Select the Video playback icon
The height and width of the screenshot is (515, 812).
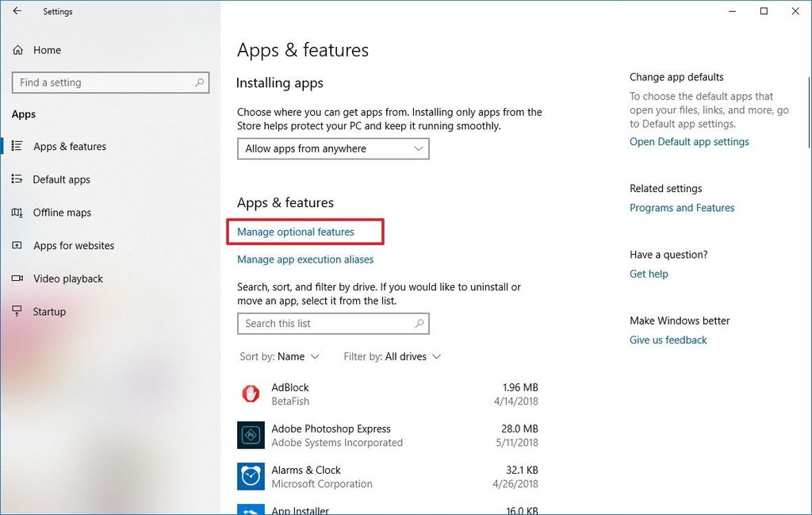[x=17, y=279]
